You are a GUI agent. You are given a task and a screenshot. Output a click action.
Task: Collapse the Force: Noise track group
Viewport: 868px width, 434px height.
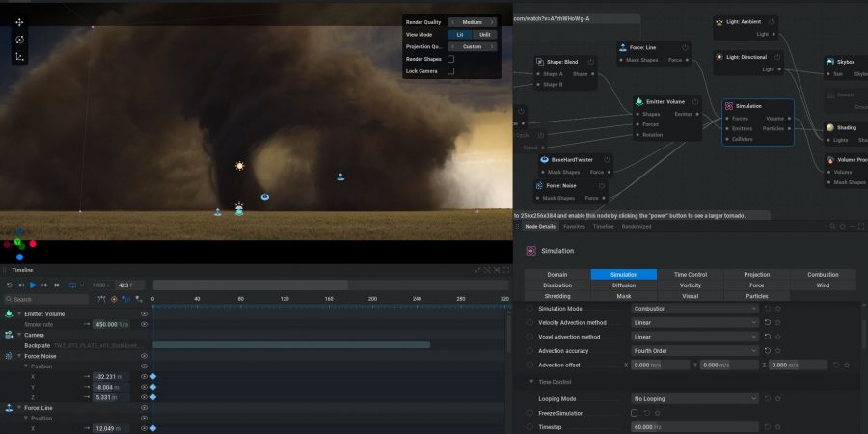coord(18,356)
